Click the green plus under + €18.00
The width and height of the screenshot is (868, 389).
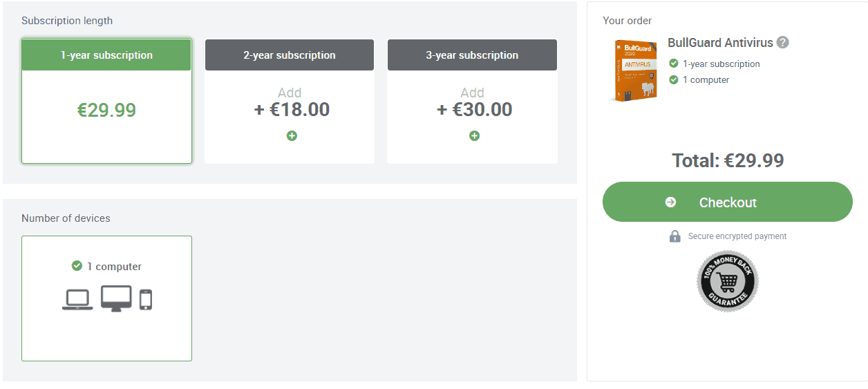tap(292, 135)
